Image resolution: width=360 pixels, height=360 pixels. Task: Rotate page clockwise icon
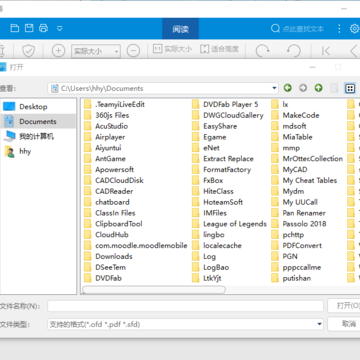pyautogui.click(x=262, y=51)
